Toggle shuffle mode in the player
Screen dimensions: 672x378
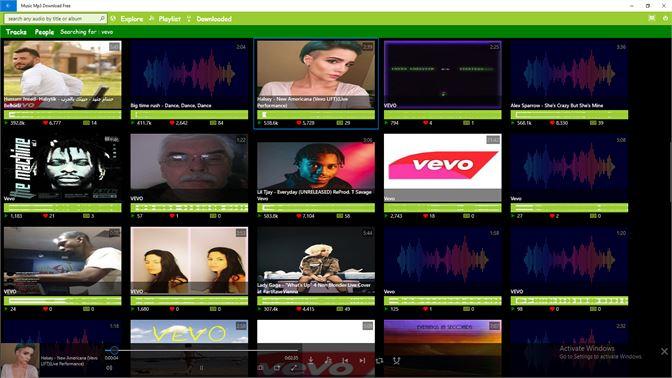tap(396, 360)
